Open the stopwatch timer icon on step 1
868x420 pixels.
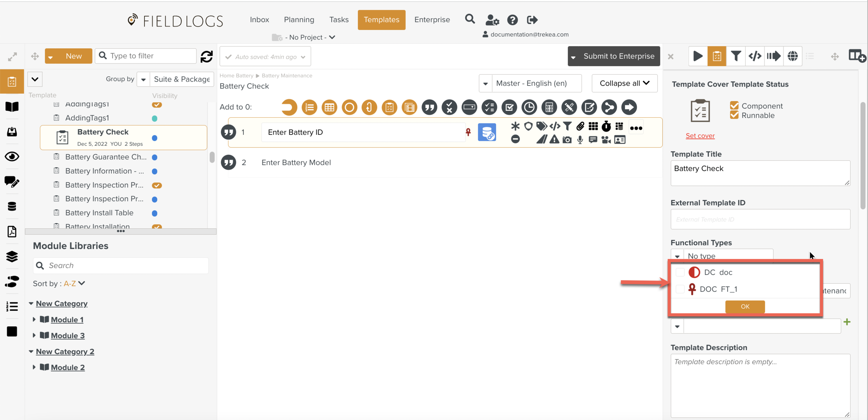(606, 126)
